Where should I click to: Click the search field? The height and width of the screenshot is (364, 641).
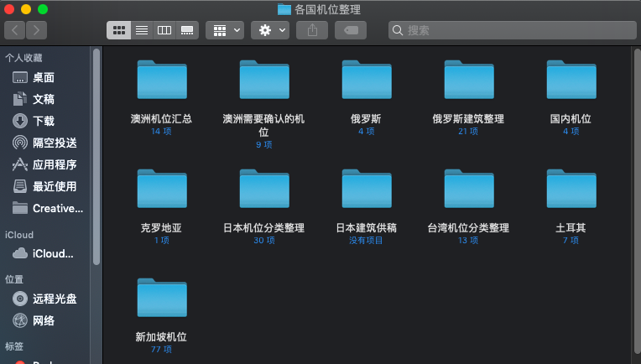click(512, 30)
